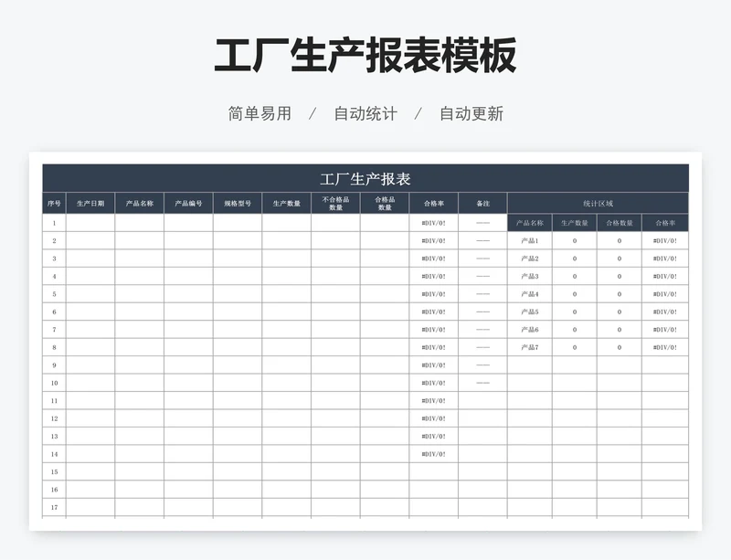Click empty 生产日期 cell in row 1
The height and width of the screenshot is (560, 731).
point(90,223)
